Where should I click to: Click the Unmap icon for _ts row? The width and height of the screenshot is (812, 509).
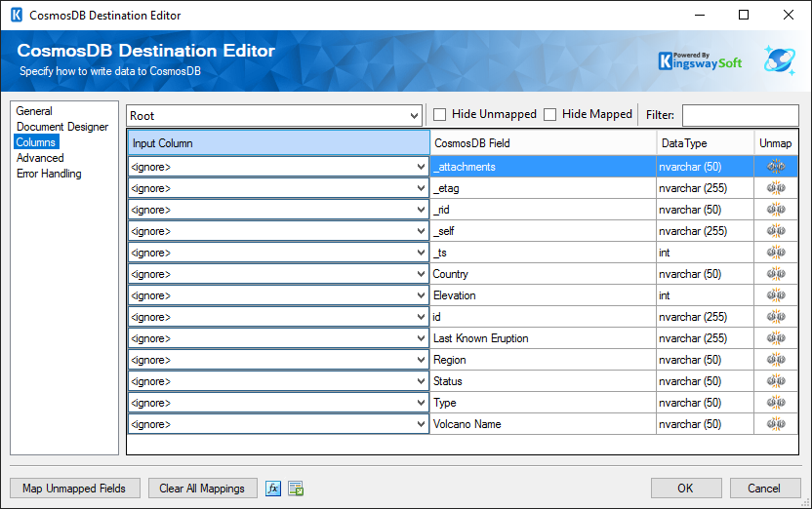click(x=776, y=252)
